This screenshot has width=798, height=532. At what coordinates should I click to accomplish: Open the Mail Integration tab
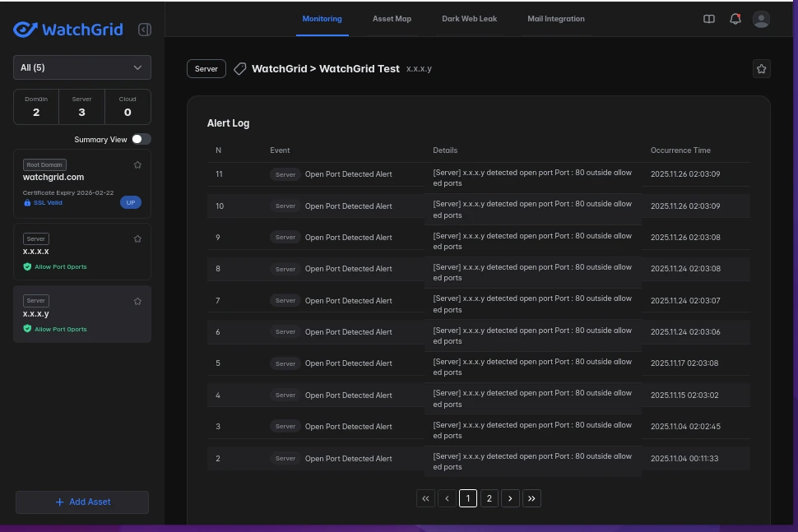tap(556, 19)
